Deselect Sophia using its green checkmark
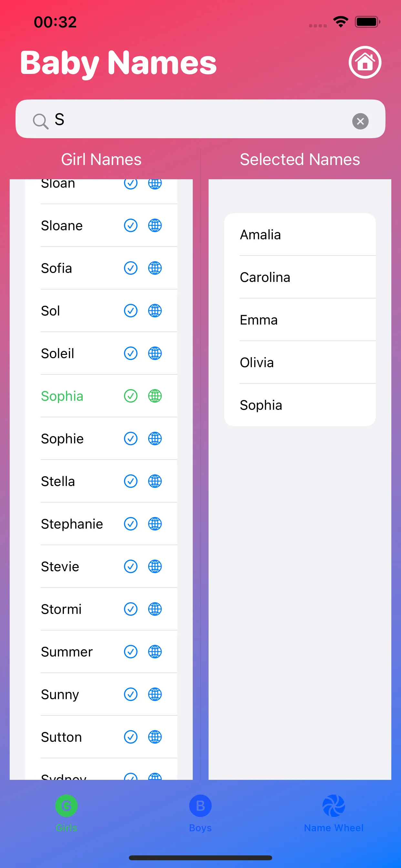401x868 pixels. (131, 396)
